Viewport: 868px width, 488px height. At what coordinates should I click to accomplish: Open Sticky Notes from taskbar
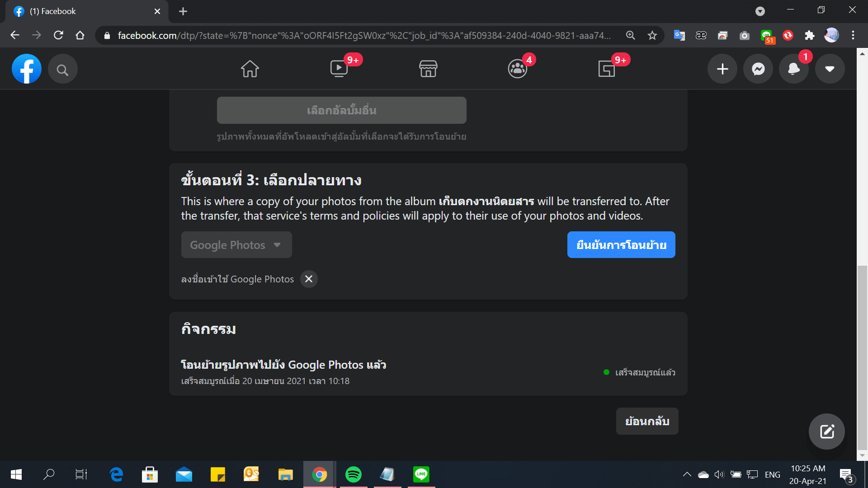[217, 474]
